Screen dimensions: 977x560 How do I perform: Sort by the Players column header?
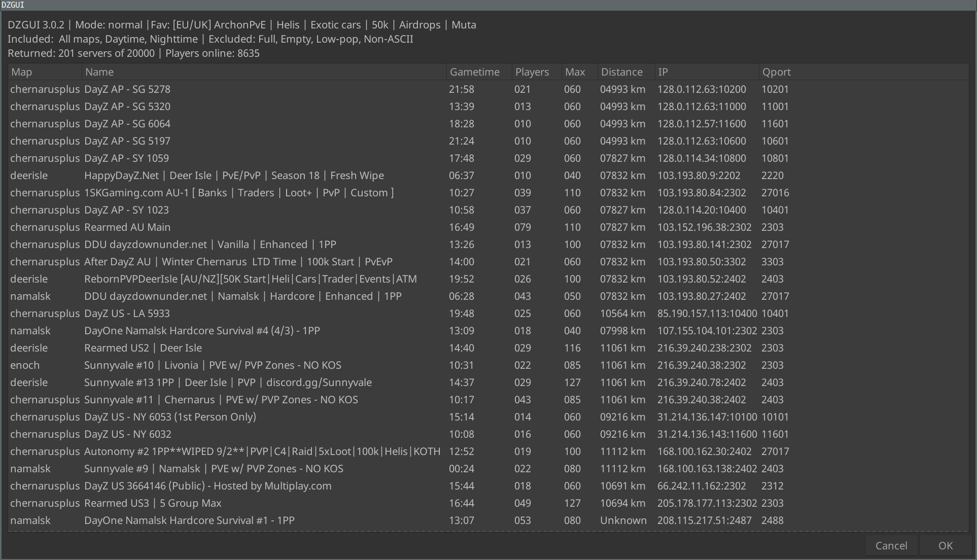[537, 72]
